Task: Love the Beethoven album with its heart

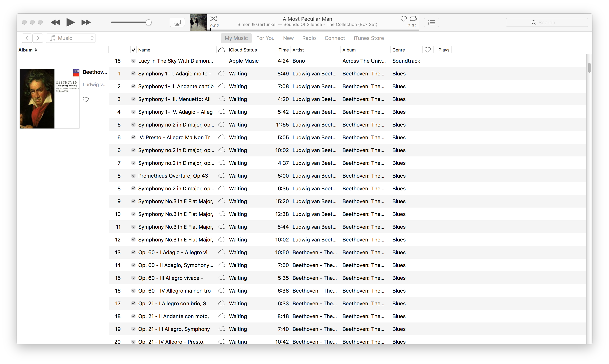Action: click(86, 100)
